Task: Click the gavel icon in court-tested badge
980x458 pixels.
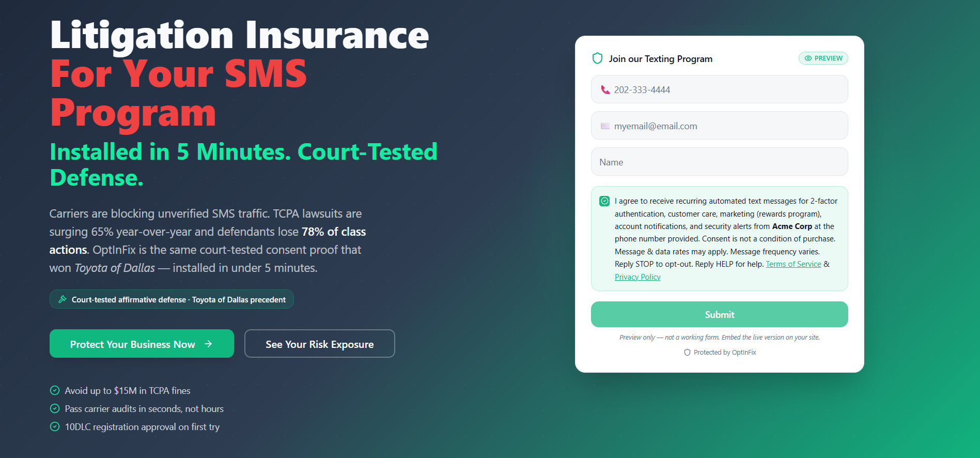Action: click(63, 299)
